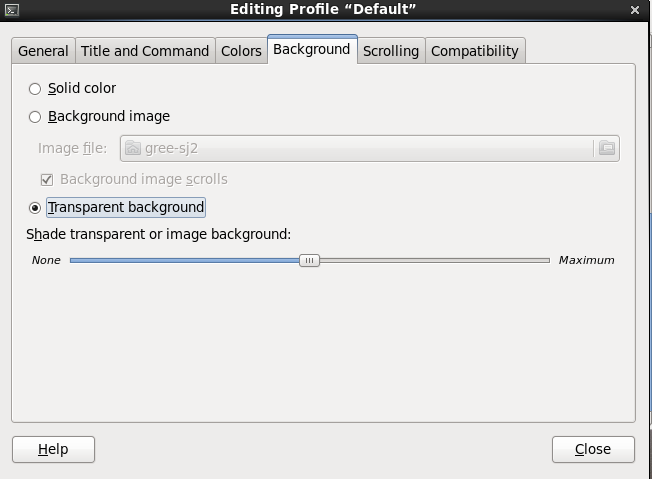Click the folder browse icon beside Image file
Screen dimensions: 652x479
click(607, 148)
